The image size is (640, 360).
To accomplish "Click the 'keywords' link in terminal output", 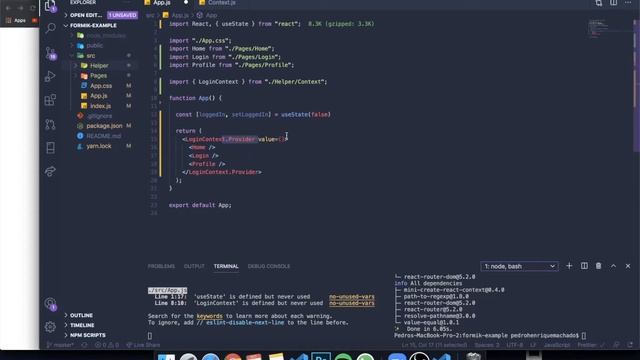I will pos(209,316).
